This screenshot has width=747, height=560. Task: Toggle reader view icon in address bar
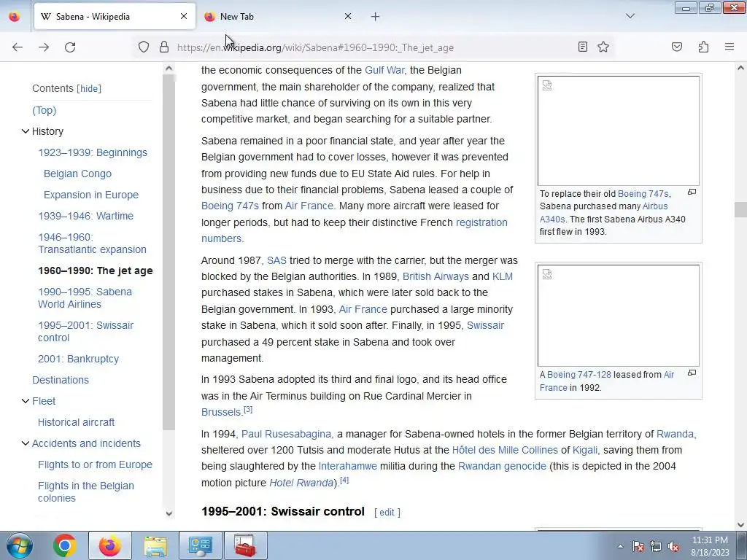[x=583, y=47]
